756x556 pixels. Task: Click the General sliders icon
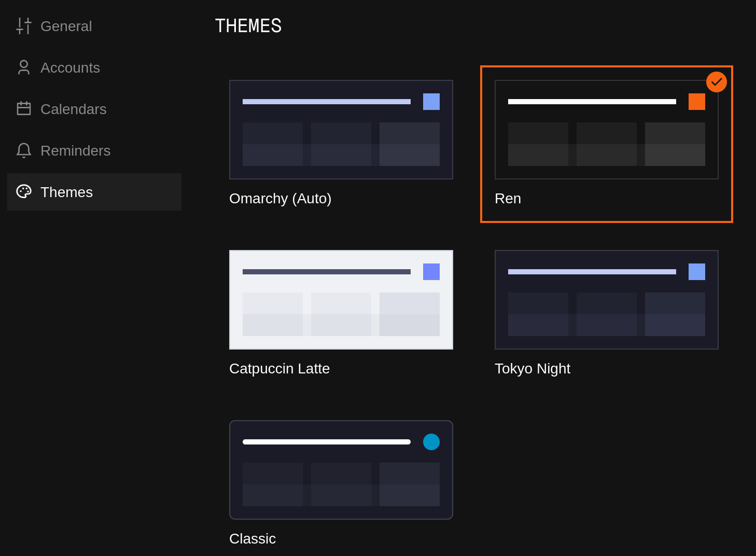pyautogui.click(x=24, y=26)
